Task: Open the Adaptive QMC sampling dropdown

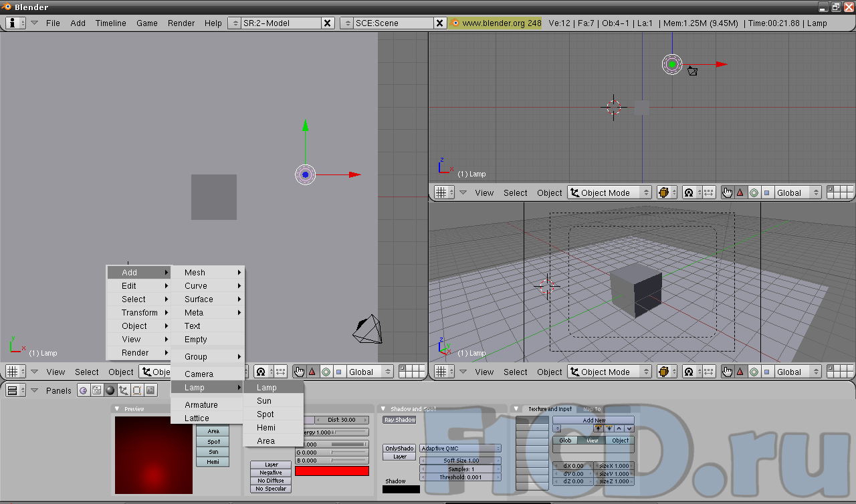Action: 460,449
